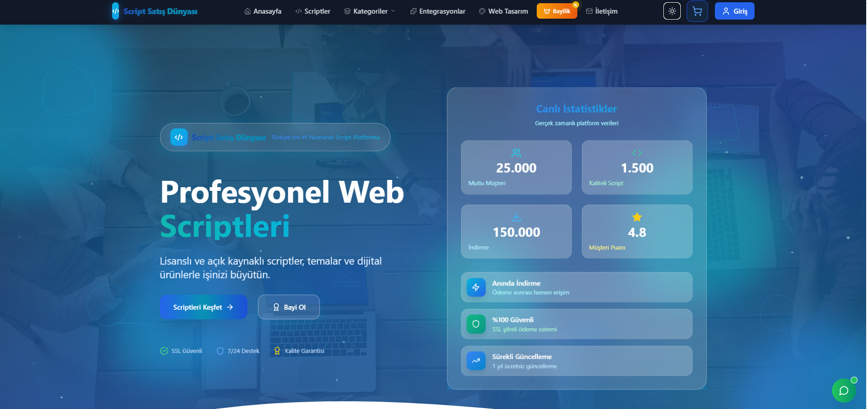Click the lightning icon for Anında İndirme
This screenshot has width=868, height=409.
pos(476,287)
